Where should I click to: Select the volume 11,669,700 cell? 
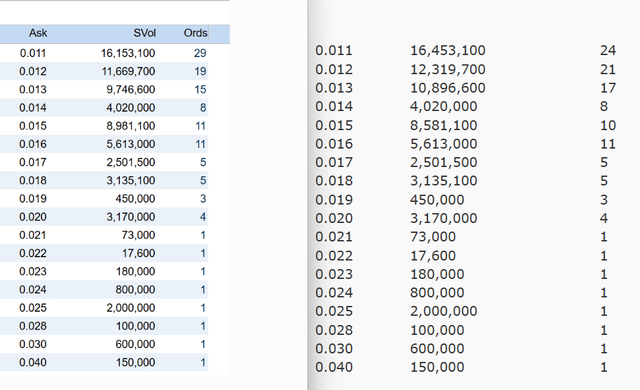128,71
